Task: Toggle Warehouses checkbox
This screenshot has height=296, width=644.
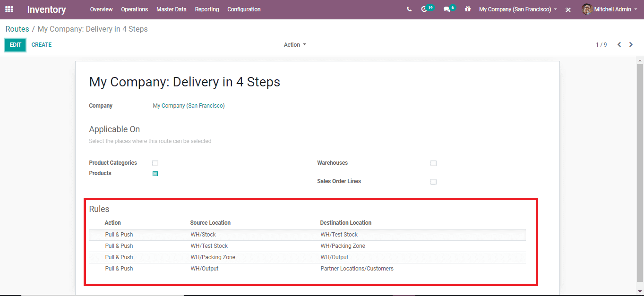Action: tap(433, 163)
